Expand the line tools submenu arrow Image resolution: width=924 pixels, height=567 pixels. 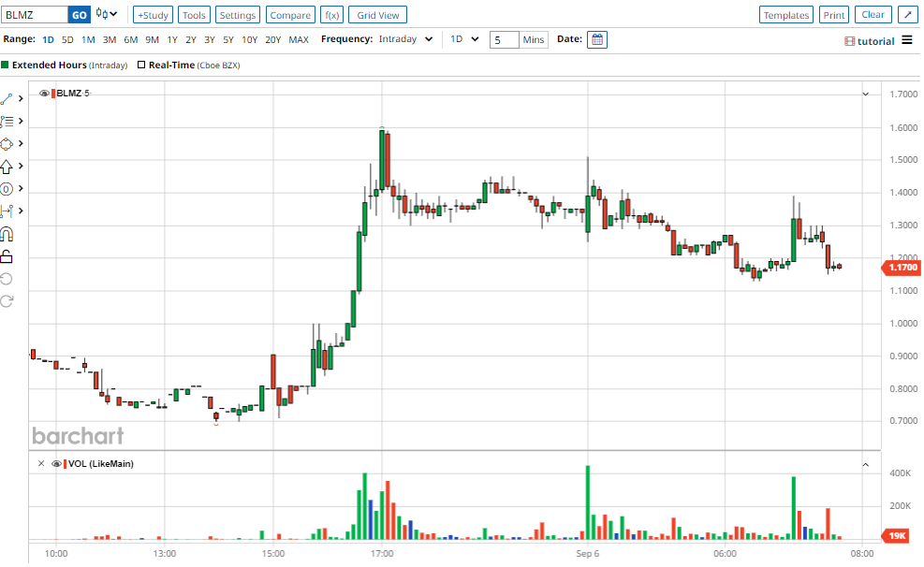pos(21,98)
